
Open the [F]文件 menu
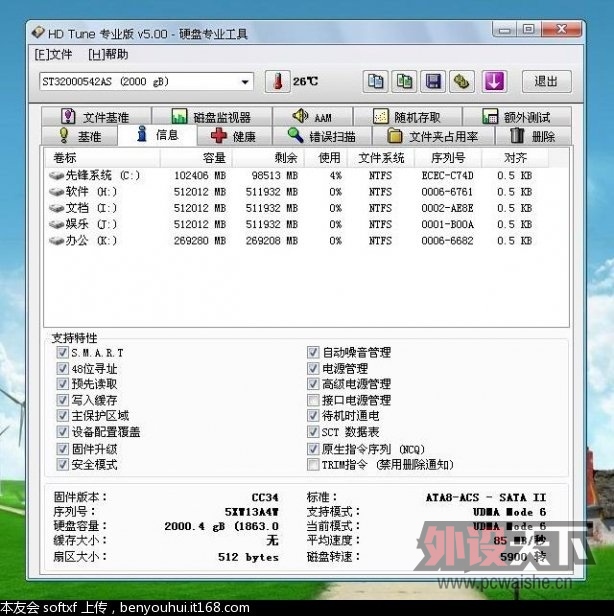pyautogui.click(x=53, y=55)
